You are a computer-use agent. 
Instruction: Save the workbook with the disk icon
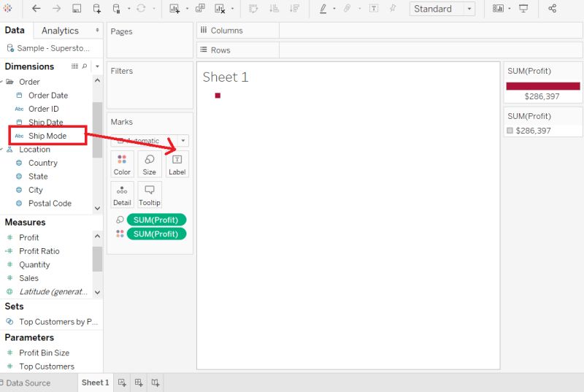click(x=77, y=8)
